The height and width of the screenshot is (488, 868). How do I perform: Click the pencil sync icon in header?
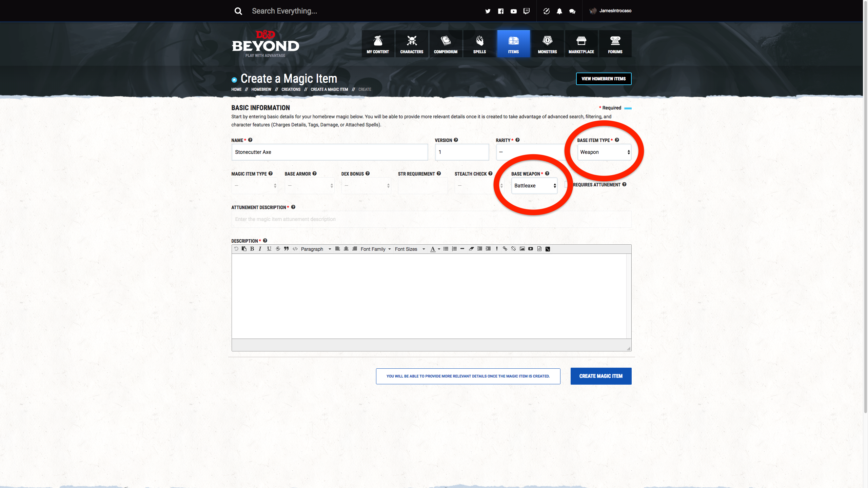click(547, 11)
